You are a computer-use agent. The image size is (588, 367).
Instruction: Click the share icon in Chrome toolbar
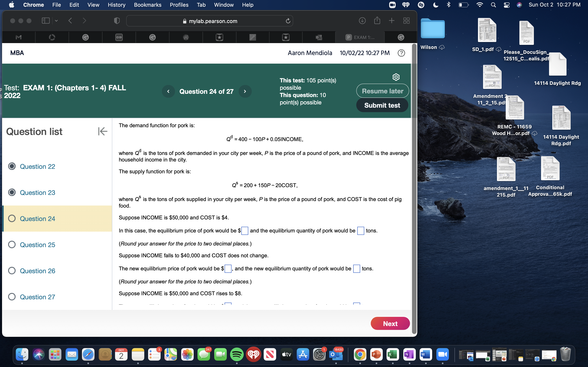point(377,21)
